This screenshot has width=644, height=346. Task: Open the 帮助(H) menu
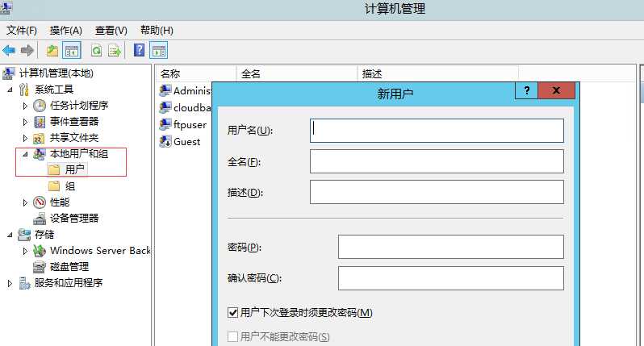pyautogui.click(x=157, y=31)
